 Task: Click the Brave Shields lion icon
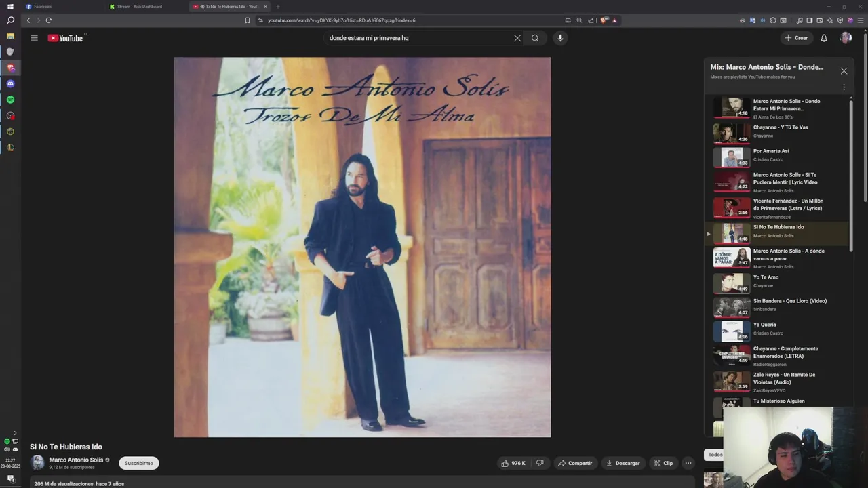point(603,20)
